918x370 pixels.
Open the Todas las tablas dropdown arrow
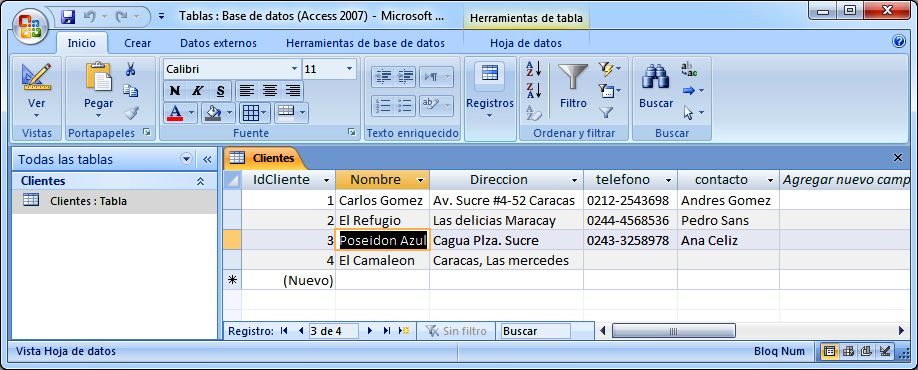coord(187,159)
